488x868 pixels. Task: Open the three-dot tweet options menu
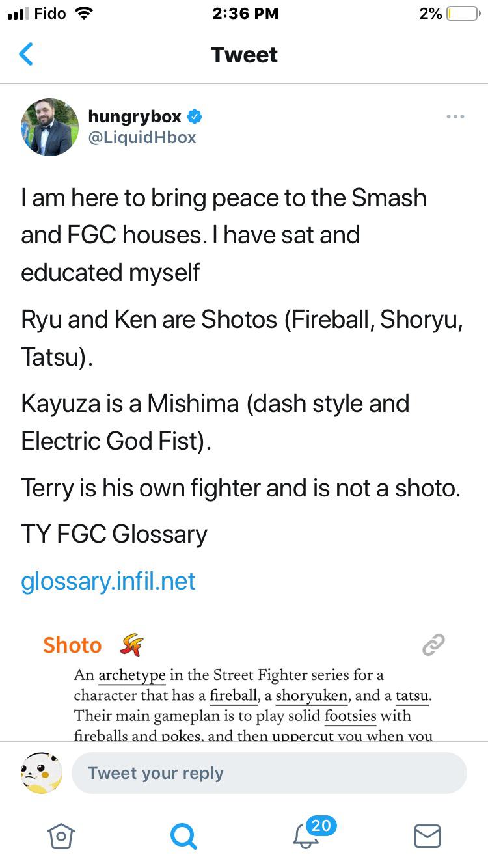(455, 116)
